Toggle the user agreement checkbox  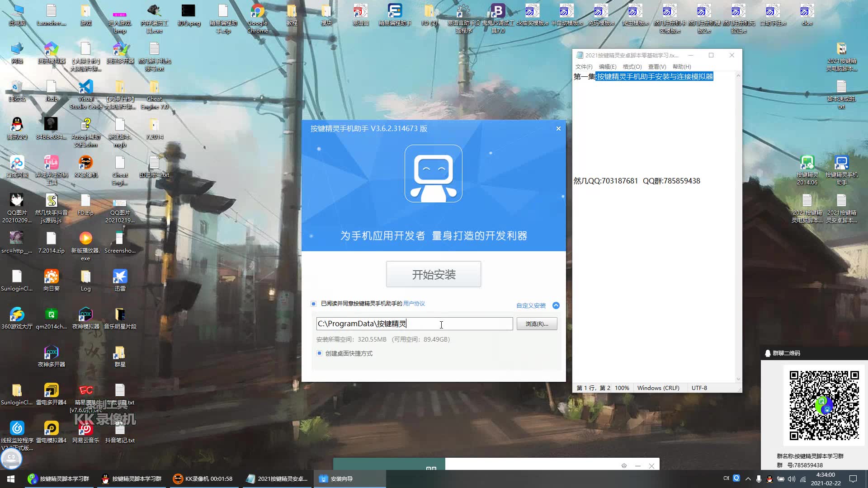pyautogui.click(x=313, y=304)
